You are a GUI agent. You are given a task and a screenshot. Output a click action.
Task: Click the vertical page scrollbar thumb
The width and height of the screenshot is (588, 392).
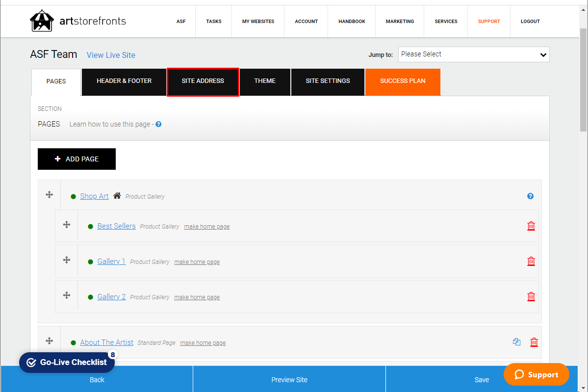pos(583,79)
